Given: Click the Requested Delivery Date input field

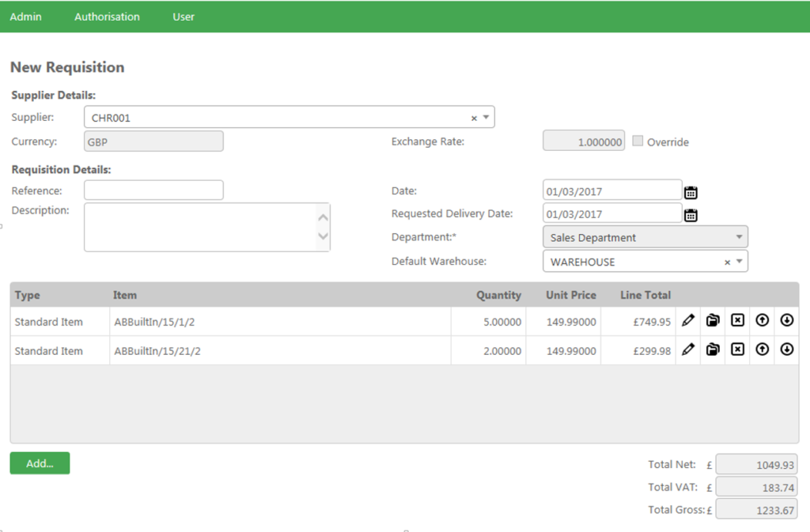Looking at the screenshot, I should [612, 213].
